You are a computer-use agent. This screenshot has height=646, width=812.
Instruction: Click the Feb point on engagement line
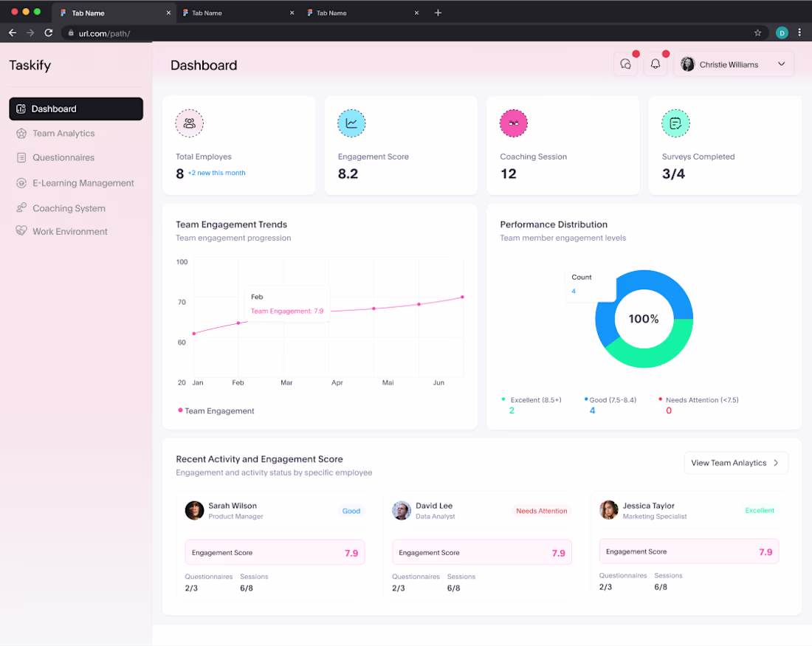tap(238, 323)
